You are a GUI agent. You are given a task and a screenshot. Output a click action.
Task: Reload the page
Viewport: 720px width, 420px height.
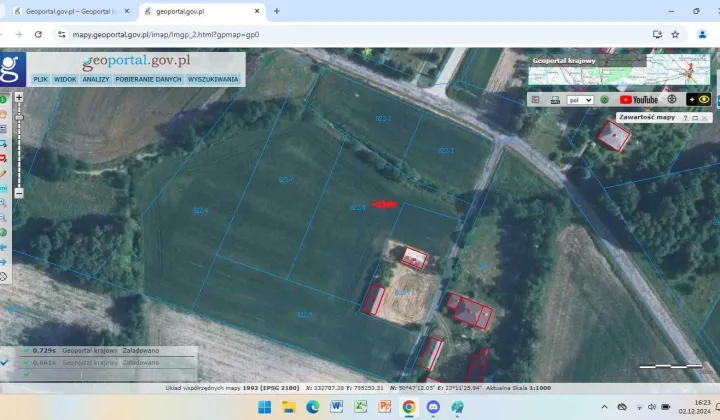click(38, 34)
